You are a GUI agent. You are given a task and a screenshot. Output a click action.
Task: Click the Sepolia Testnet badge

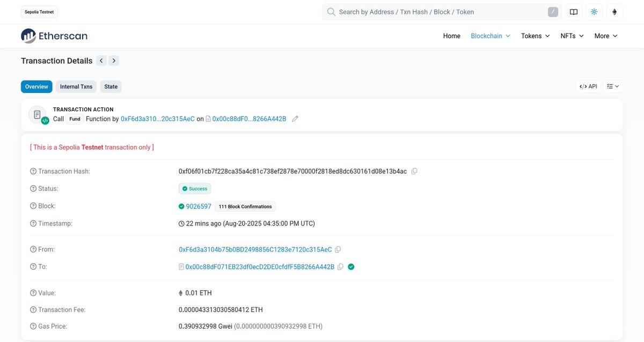click(x=40, y=12)
